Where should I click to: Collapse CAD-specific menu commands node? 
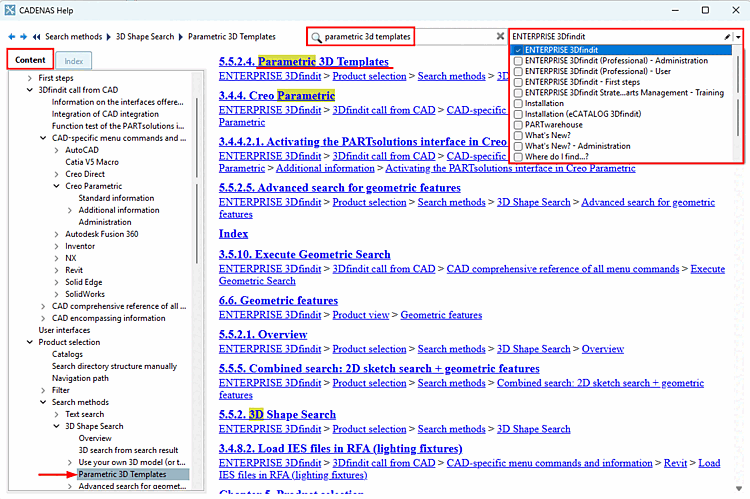click(x=43, y=138)
